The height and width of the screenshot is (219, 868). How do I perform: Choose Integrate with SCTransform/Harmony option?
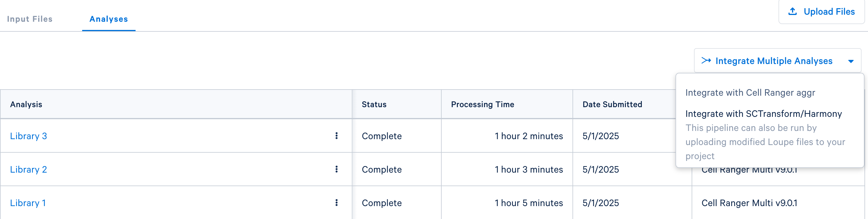(x=763, y=114)
